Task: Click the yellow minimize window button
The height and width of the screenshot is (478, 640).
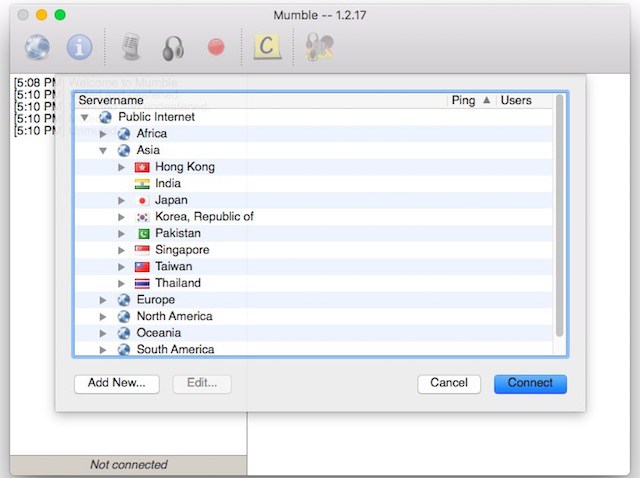Action: 42,15
